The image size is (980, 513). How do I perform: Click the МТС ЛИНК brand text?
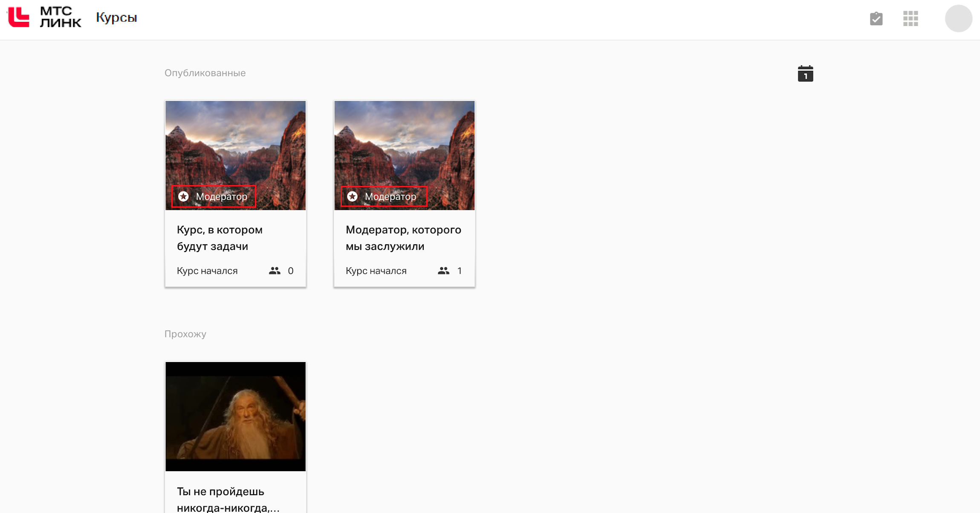click(x=61, y=17)
